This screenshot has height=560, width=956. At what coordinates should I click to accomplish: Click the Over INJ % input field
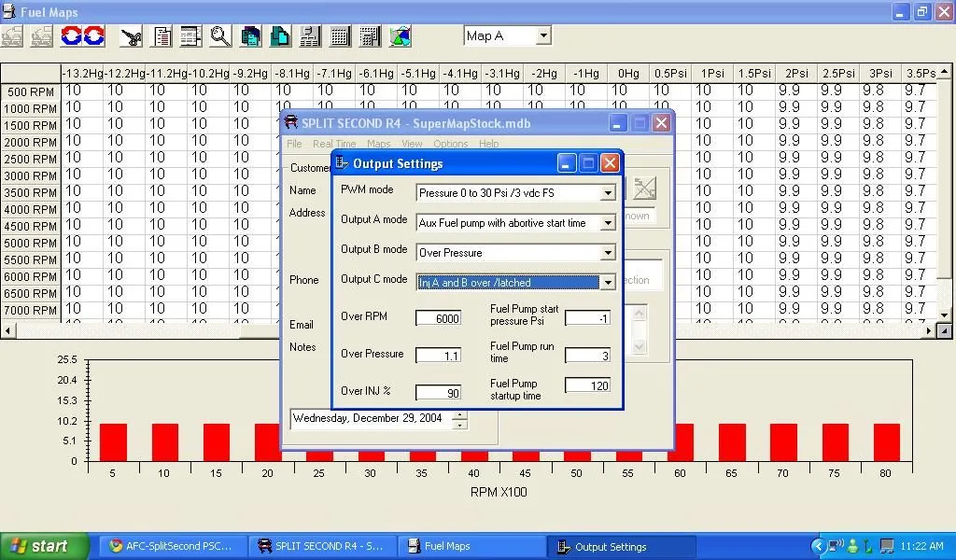point(438,393)
